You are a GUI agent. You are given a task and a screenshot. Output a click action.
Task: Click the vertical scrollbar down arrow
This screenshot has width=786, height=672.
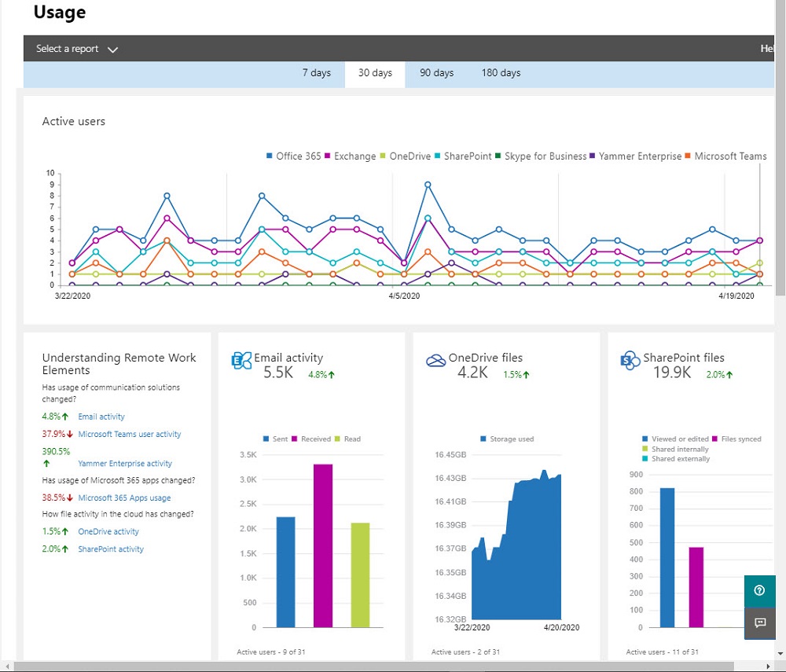tap(780, 653)
